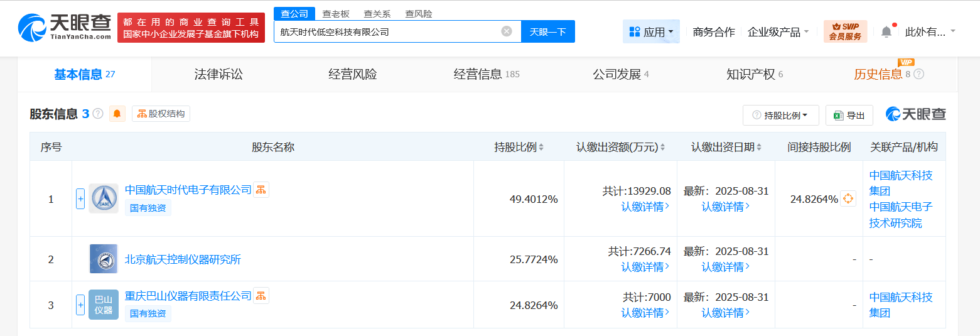Expand date 认缴详情 in row 3

[x=726, y=313]
